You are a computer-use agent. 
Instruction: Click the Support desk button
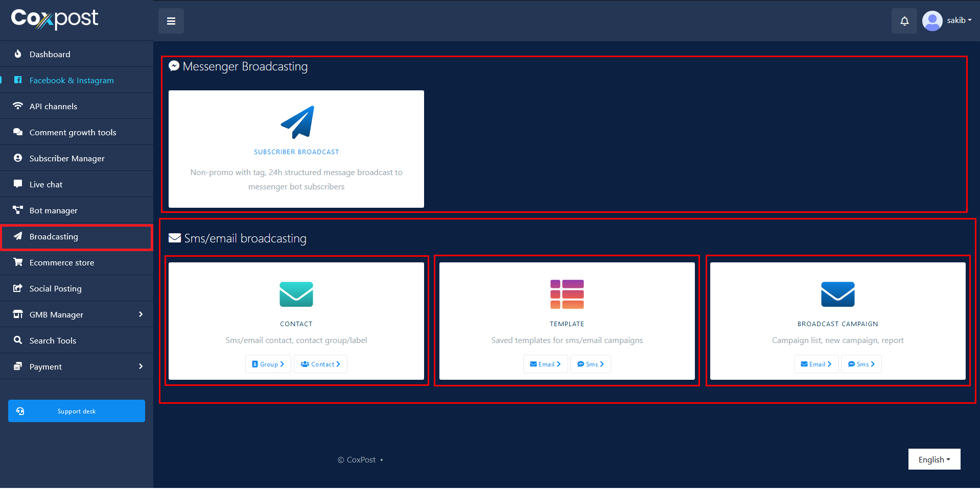[77, 411]
